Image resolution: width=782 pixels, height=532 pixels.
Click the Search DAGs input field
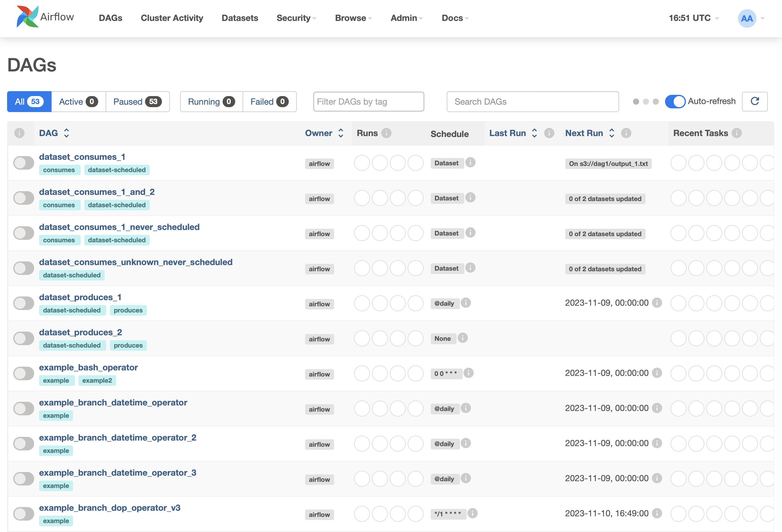(x=532, y=102)
